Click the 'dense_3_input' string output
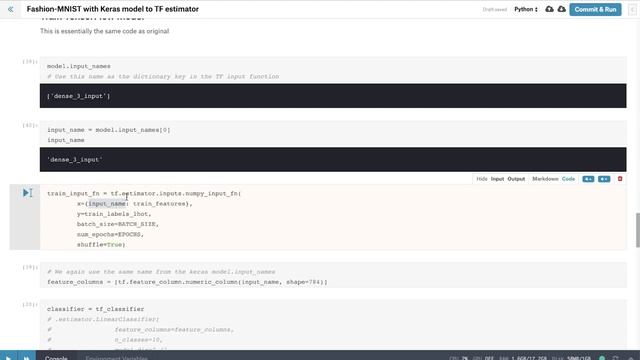 pos(75,160)
